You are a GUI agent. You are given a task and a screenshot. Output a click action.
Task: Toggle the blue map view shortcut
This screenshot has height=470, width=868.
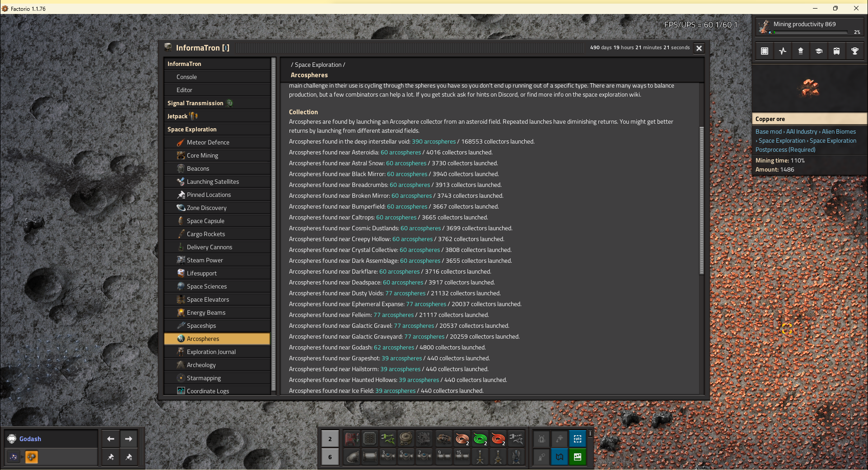560,456
